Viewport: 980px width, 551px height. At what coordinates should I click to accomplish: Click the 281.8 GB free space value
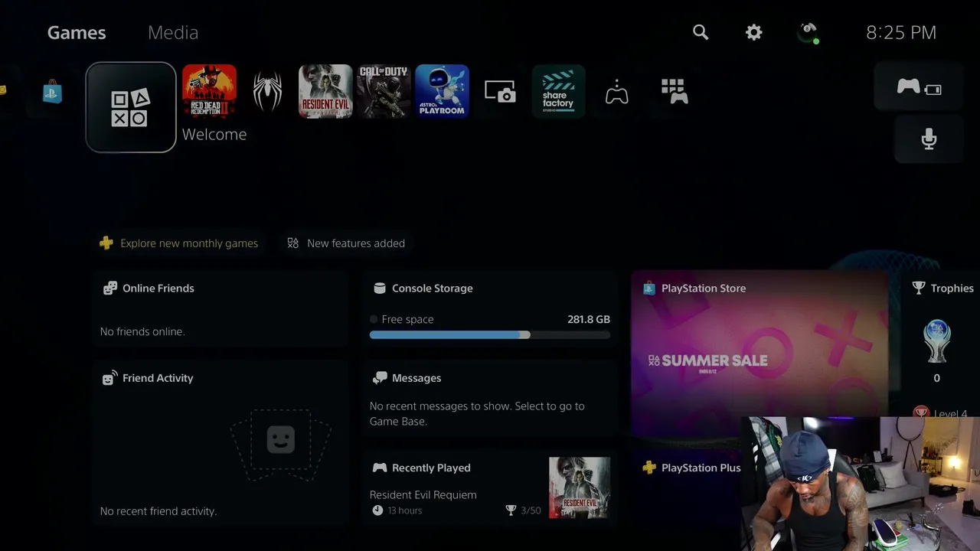589,319
